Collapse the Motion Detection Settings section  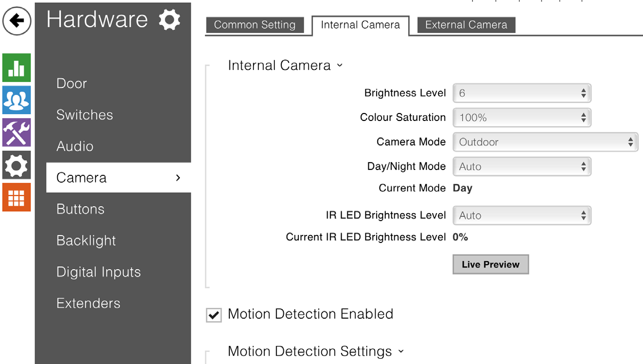pyautogui.click(x=401, y=352)
